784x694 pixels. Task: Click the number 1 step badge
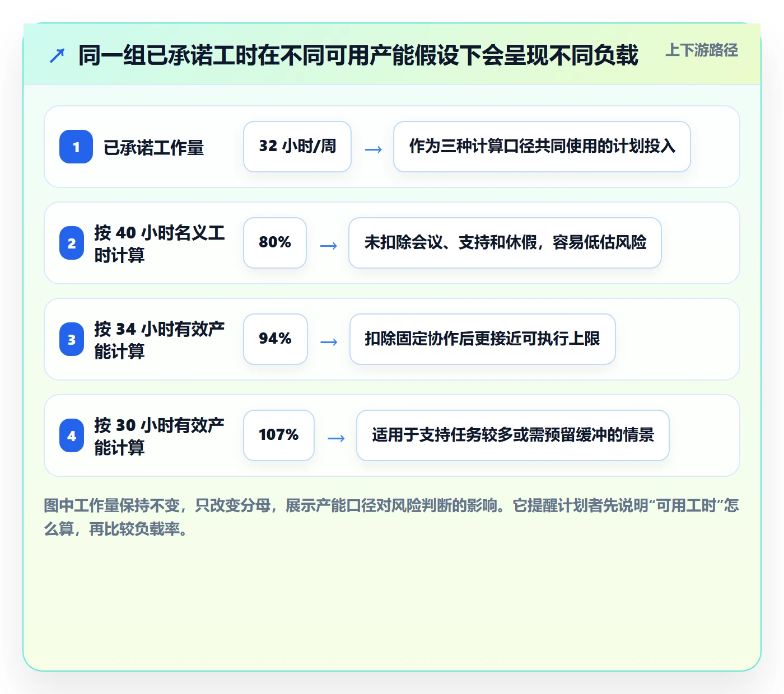pos(76,147)
